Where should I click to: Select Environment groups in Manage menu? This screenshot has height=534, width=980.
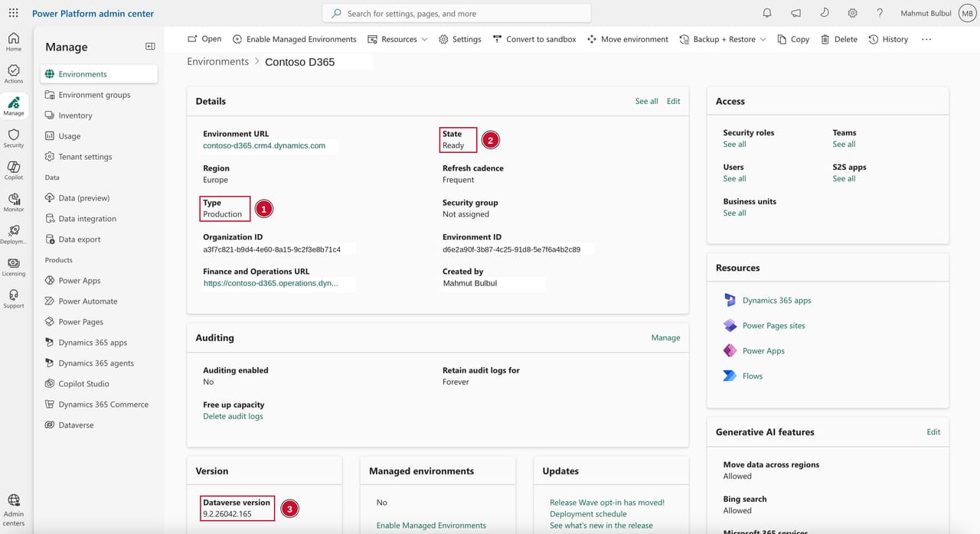point(100,95)
